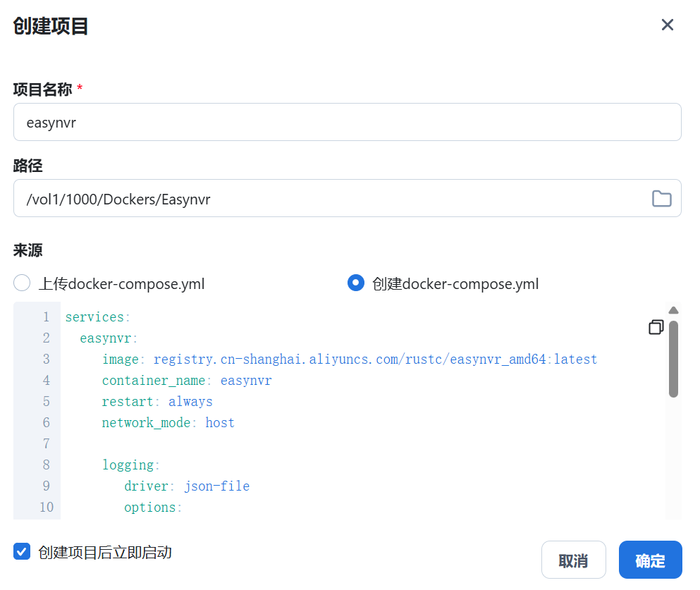Click the 路径 input field

point(348,199)
